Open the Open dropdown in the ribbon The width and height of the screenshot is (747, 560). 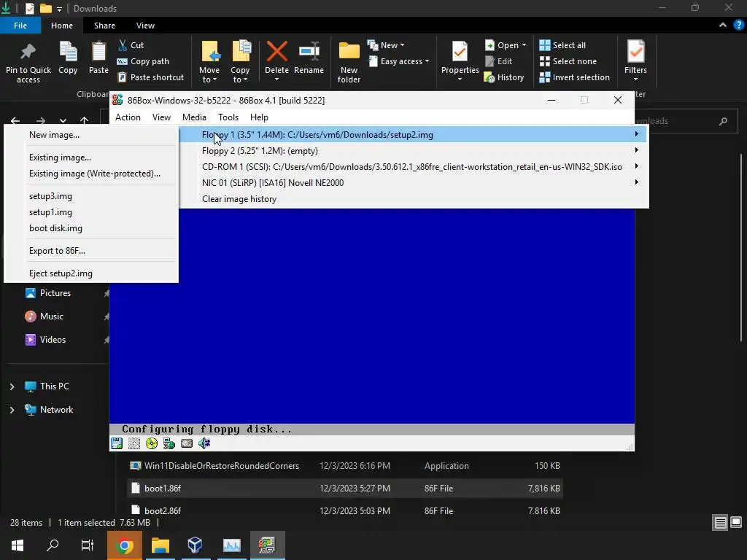coord(506,45)
